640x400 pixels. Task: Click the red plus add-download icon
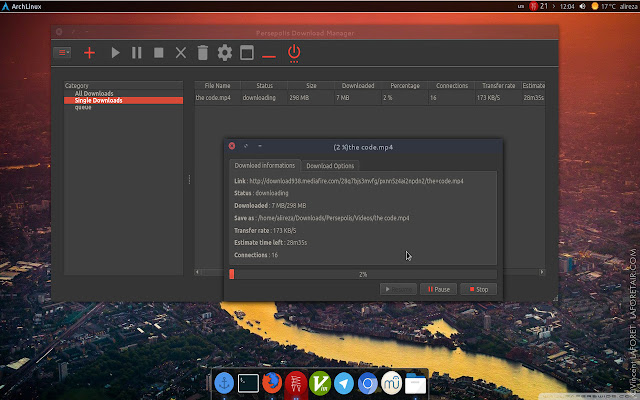90,53
